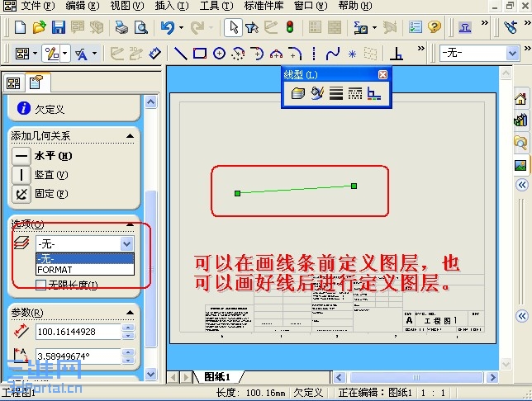Click the Help question mark icon
Image resolution: width=532 pixels, height=401 pixels.
tap(435, 27)
